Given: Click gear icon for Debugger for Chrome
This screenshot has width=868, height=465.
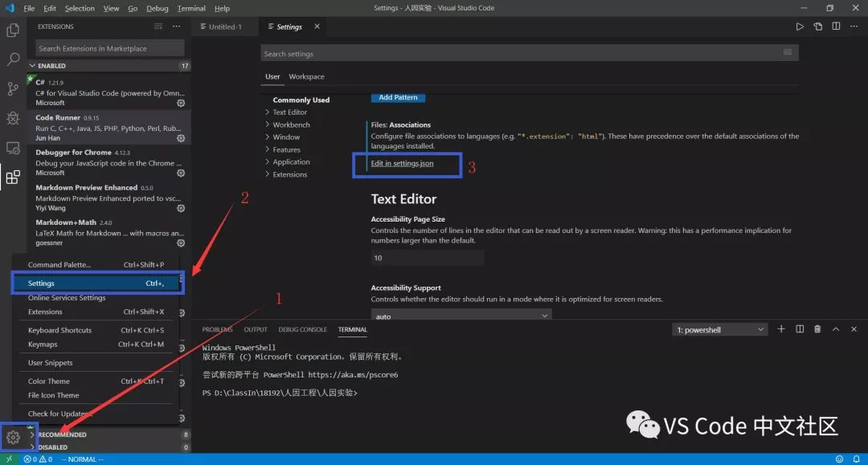Looking at the screenshot, I should click(x=181, y=173).
